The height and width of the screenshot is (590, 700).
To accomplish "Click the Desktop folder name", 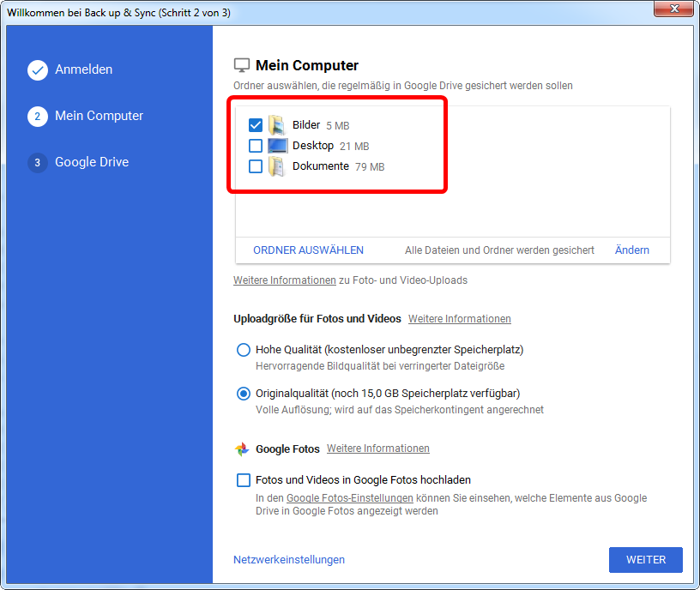I will (x=313, y=146).
